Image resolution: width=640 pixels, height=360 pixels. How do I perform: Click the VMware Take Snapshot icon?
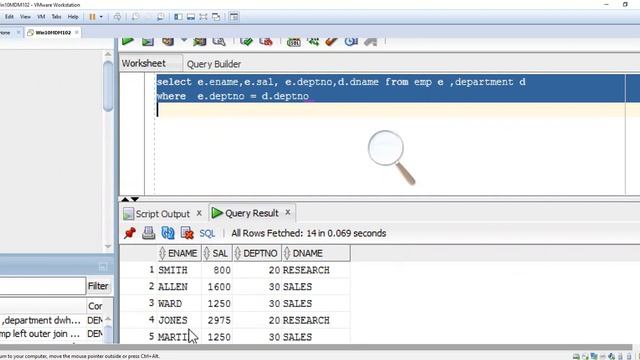click(x=135, y=17)
